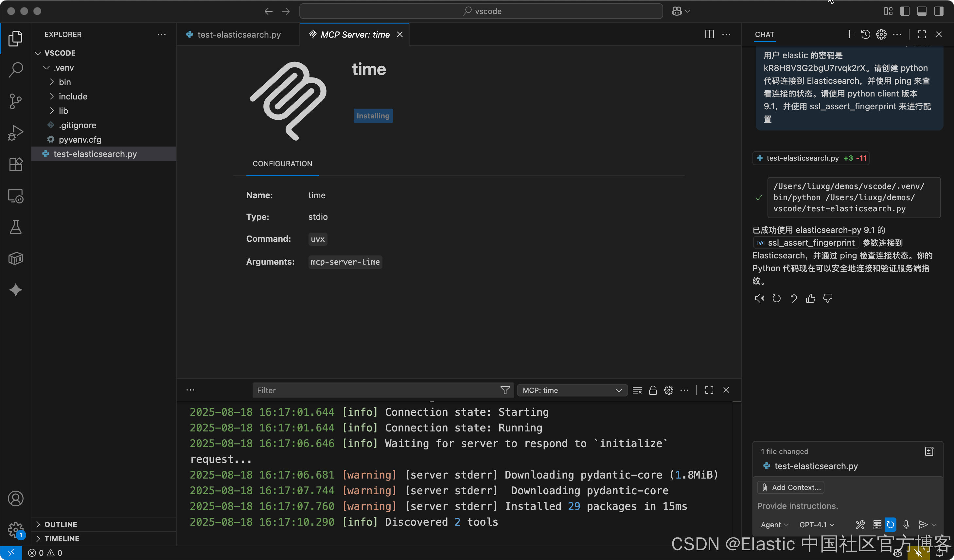Screen dimensions: 954x560
Task: Toggle the primary side bar
Action: [x=905, y=11]
